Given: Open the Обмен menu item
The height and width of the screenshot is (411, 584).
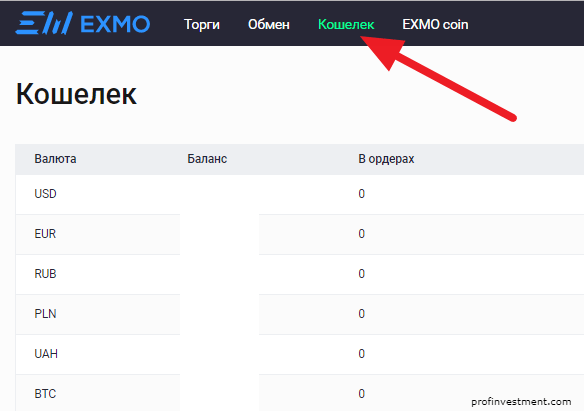Looking at the screenshot, I should 269,25.
